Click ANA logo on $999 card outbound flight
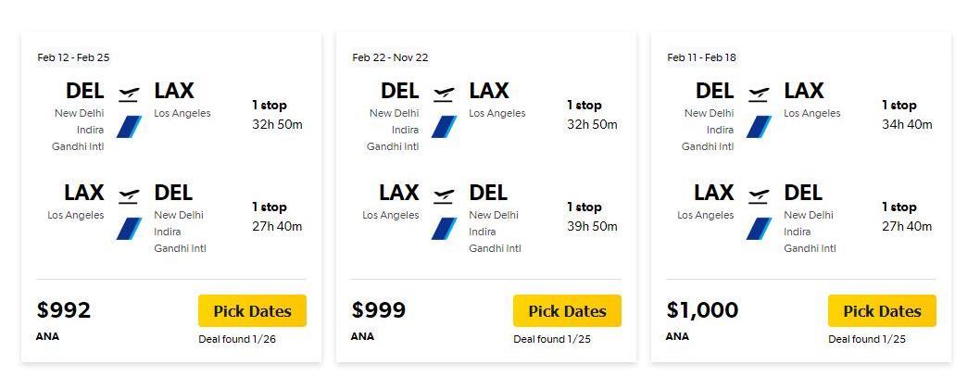980x377 pixels. point(444,127)
